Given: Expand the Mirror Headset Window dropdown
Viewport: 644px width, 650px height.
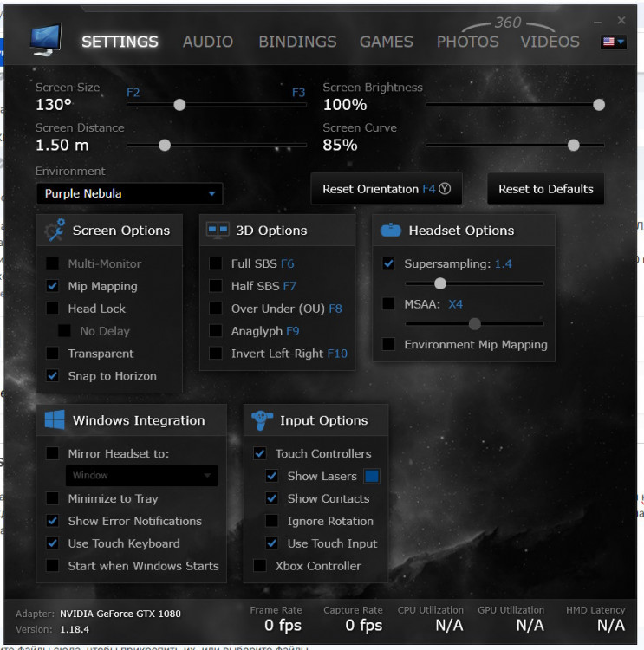Looking at the screenshot, I should pyautogui.click(x=142, y=476).
